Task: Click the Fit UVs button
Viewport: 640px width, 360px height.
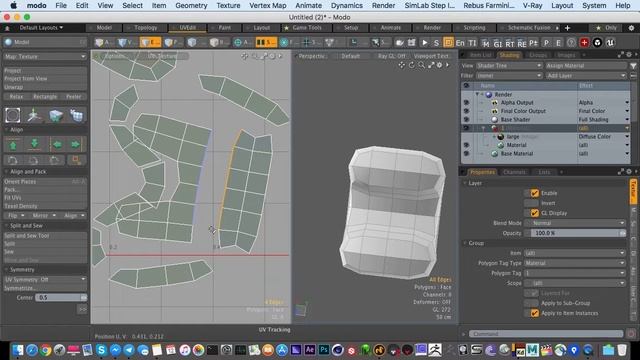Action: click(x=45, y=198)
